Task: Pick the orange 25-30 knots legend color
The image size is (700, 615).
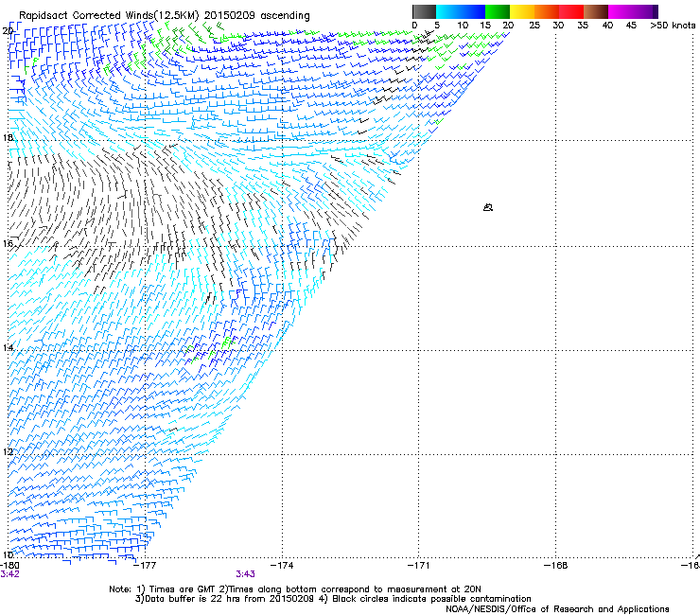Action: [x=547, y=11]
